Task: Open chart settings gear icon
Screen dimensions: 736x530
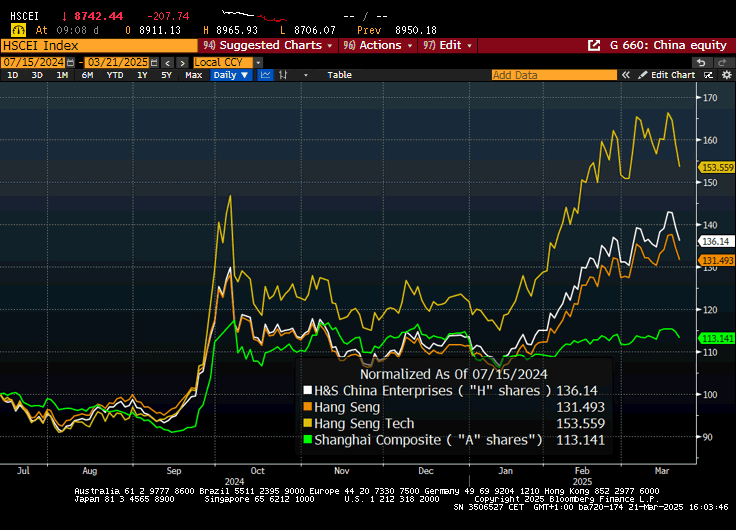Action: coord(727,75)
